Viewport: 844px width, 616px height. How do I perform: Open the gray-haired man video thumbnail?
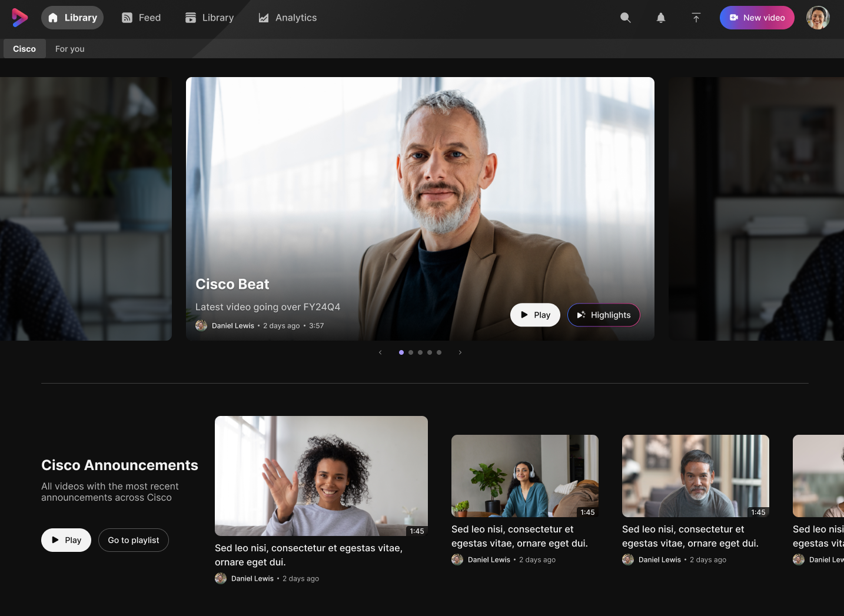696,476
